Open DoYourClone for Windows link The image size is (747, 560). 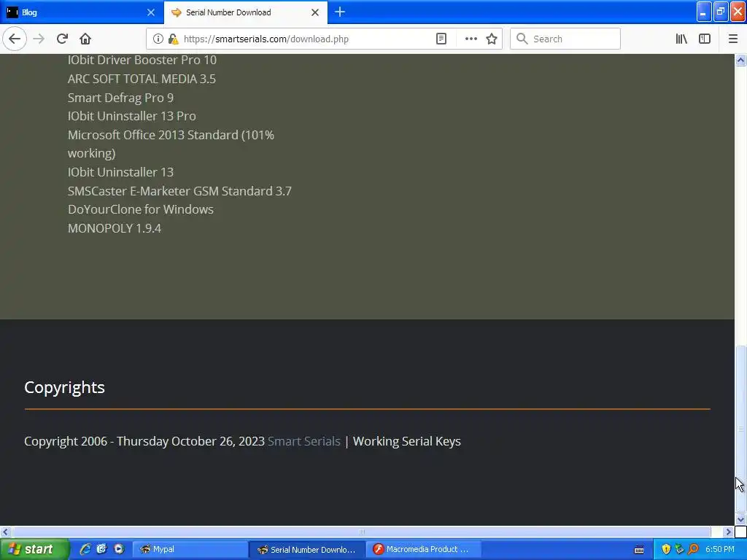click(141, 209)
